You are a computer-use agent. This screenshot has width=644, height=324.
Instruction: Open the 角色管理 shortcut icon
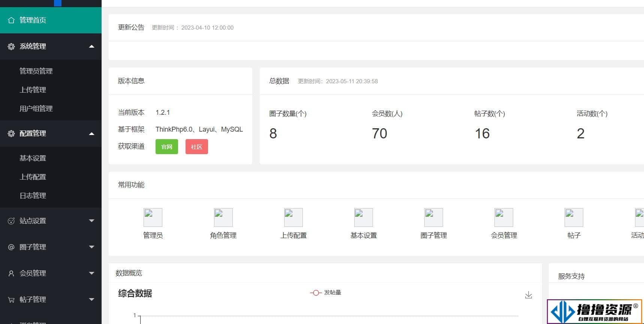223,217
